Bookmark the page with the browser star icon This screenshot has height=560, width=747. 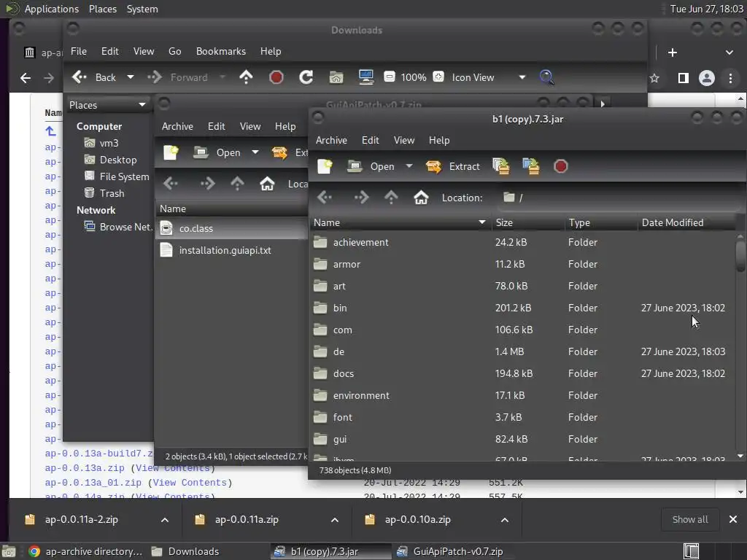pyautogui.click(x=654, y=78)
